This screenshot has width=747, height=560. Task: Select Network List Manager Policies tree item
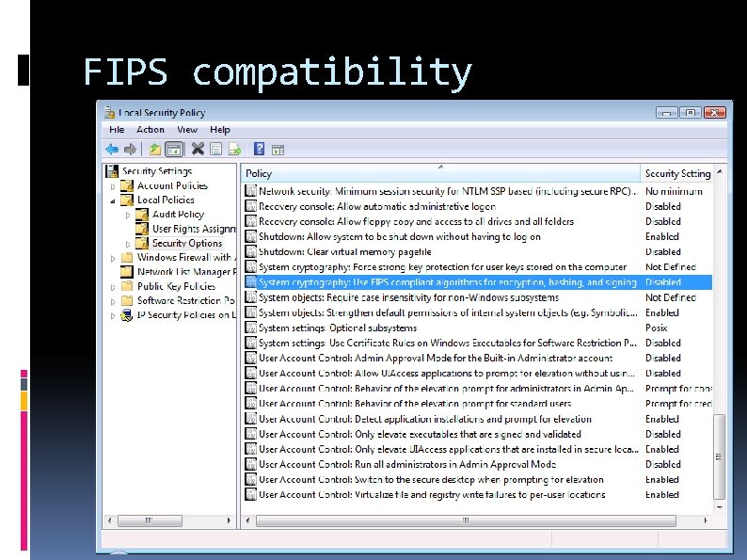tap(186, 272)
